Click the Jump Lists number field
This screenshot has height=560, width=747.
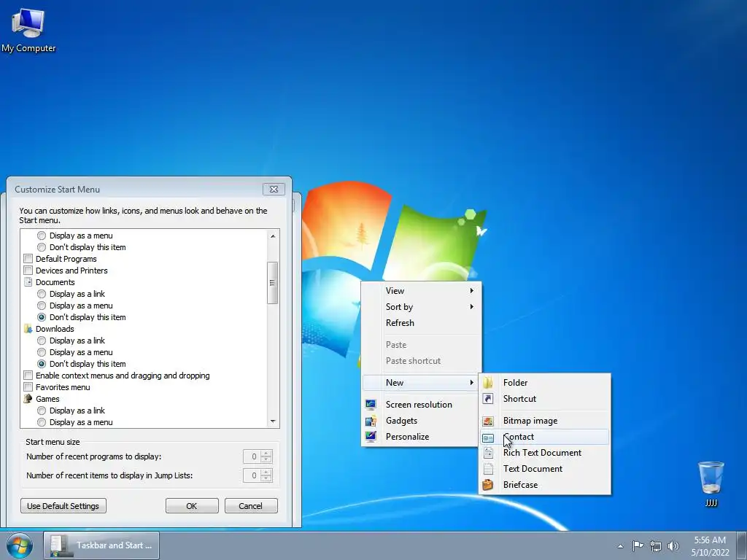click(252, 475)
